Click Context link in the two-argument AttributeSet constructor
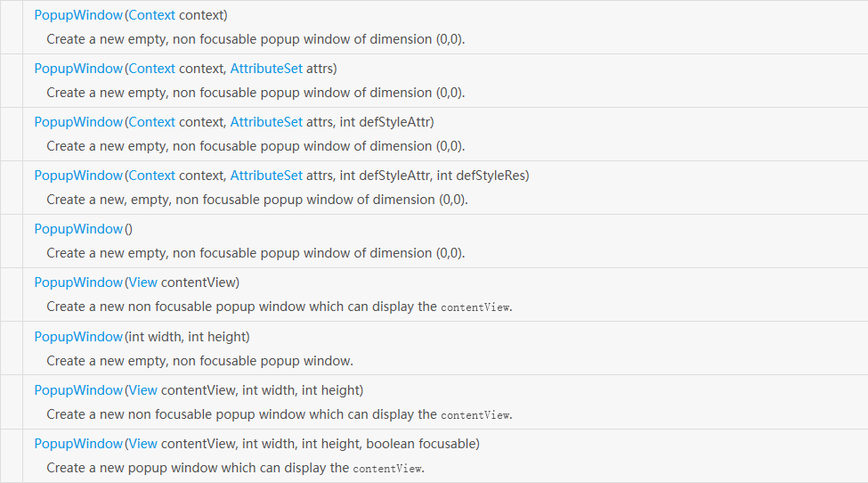 152,69
